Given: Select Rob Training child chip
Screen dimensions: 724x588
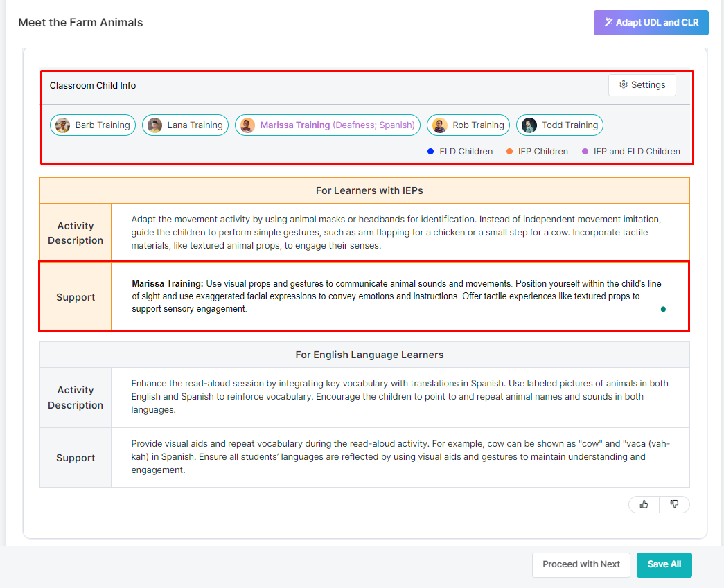Looking at the screenshot, I should 468,125.
